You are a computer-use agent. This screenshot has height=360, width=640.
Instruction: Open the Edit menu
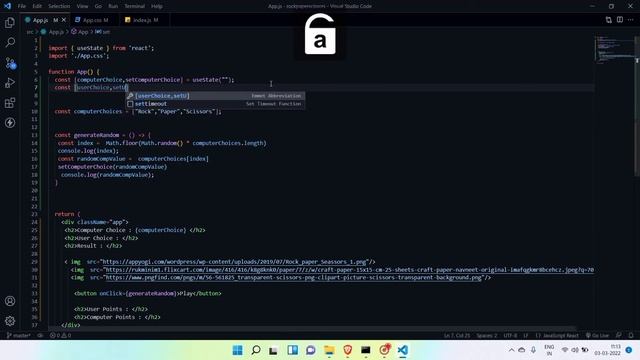tap(37, 6)
